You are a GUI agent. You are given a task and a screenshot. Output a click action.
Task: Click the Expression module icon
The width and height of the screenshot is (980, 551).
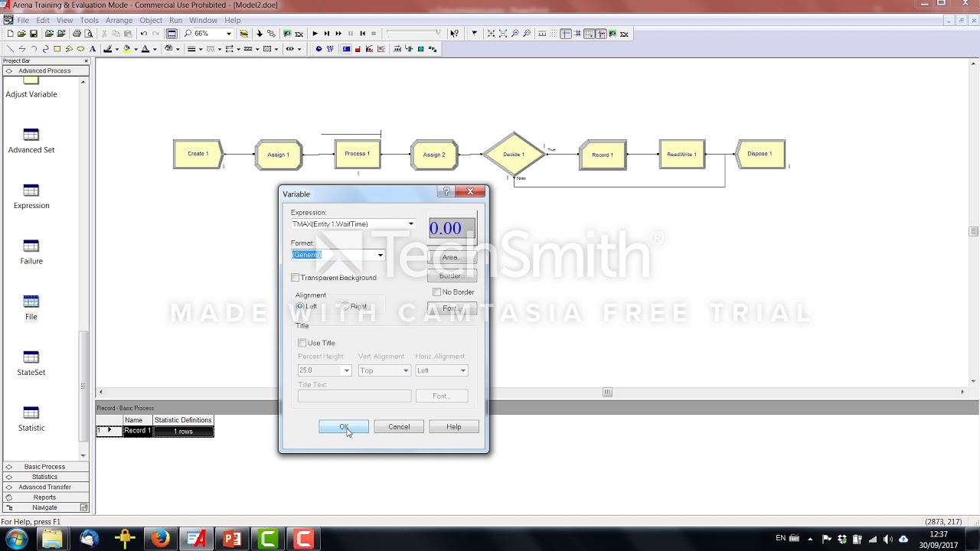tap(31, 191)
